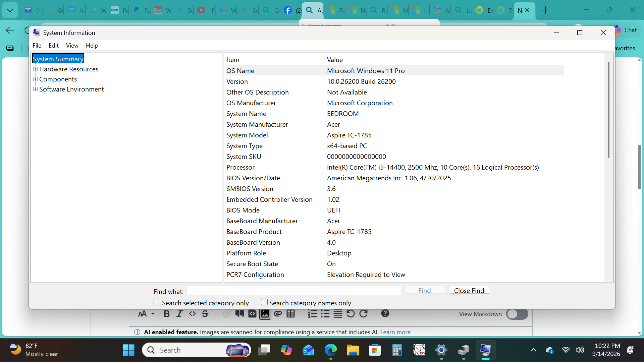The image size is (644, 362).
Task: Open volume control in the system tray
Action: [580, 350]
